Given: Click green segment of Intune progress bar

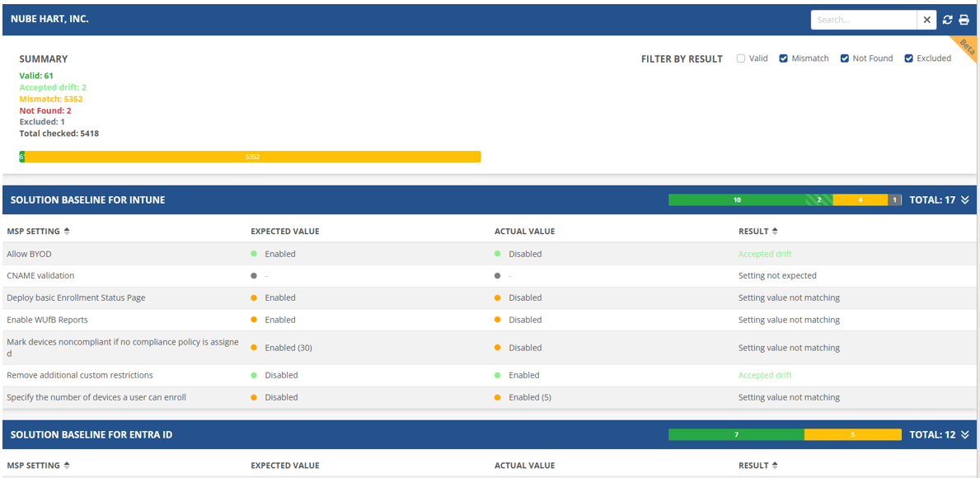Looking at the screenshot, I should 736,200.
